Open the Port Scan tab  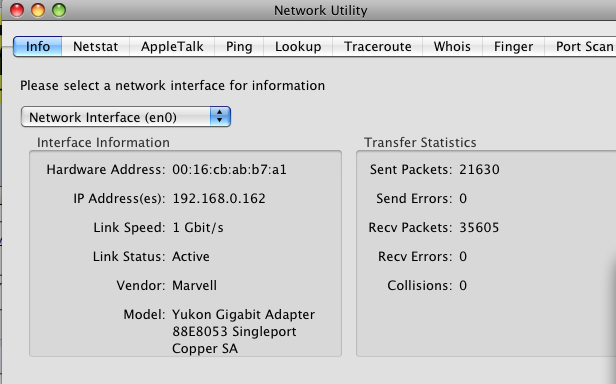coord(581,46)
